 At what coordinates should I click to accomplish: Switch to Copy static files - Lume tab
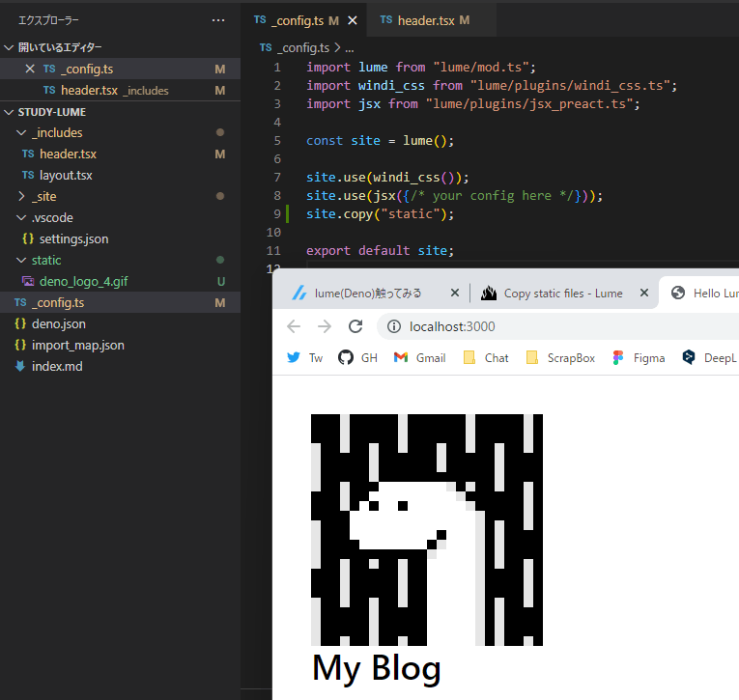(x=563, y=294)
